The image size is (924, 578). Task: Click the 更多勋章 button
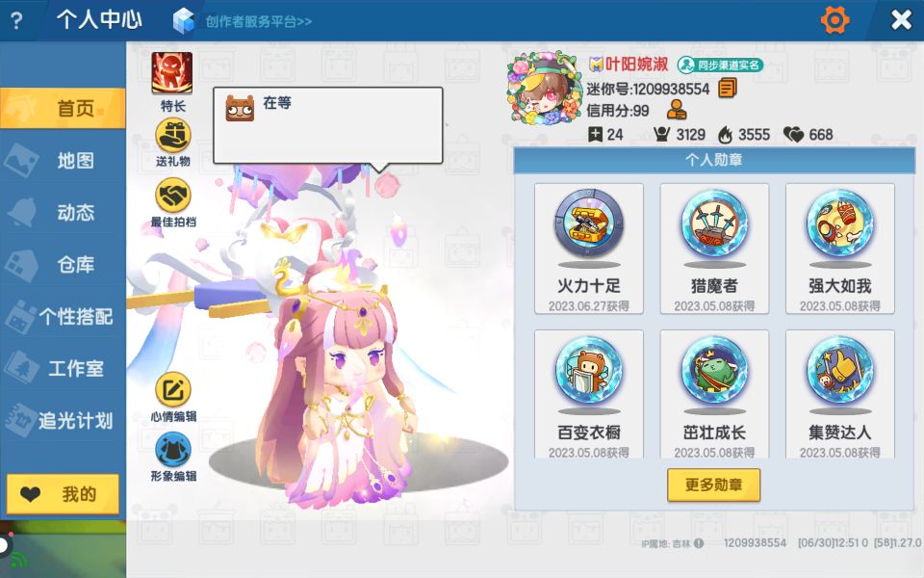click(x=713, y=485)
